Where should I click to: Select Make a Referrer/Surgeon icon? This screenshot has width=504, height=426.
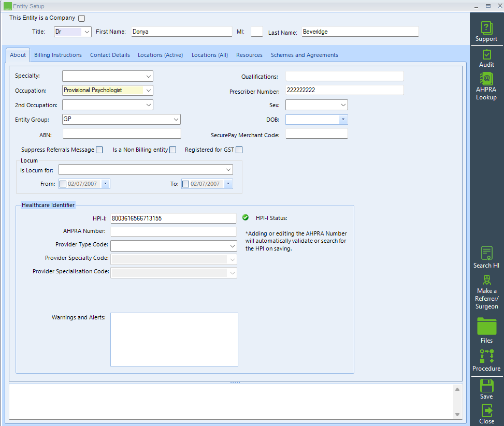(486, 290)
